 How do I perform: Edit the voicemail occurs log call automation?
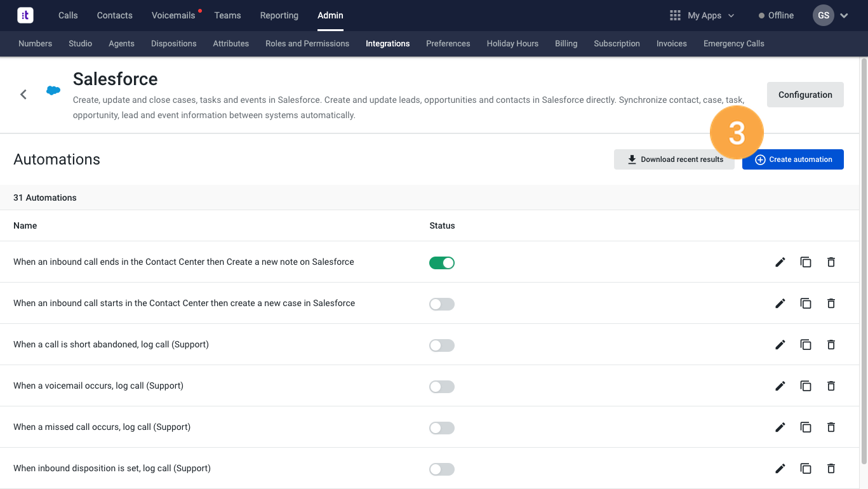[x=780, y=386]
